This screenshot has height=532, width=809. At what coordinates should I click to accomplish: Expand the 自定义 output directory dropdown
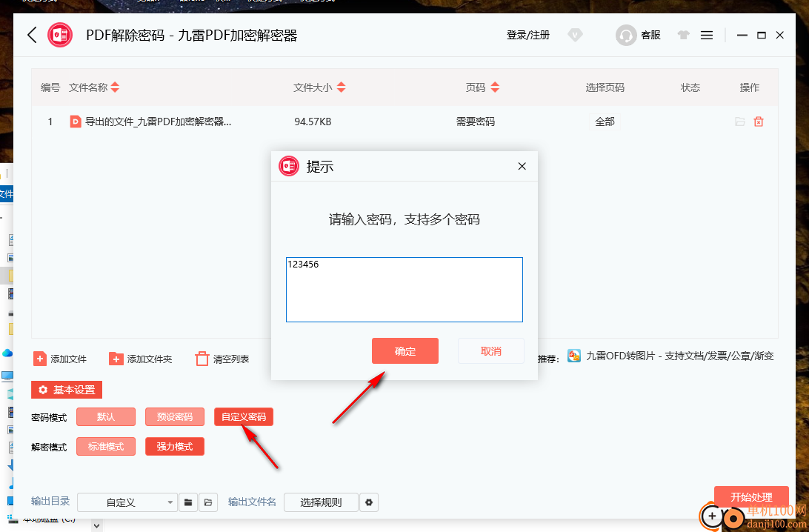[x=127, y=502]
